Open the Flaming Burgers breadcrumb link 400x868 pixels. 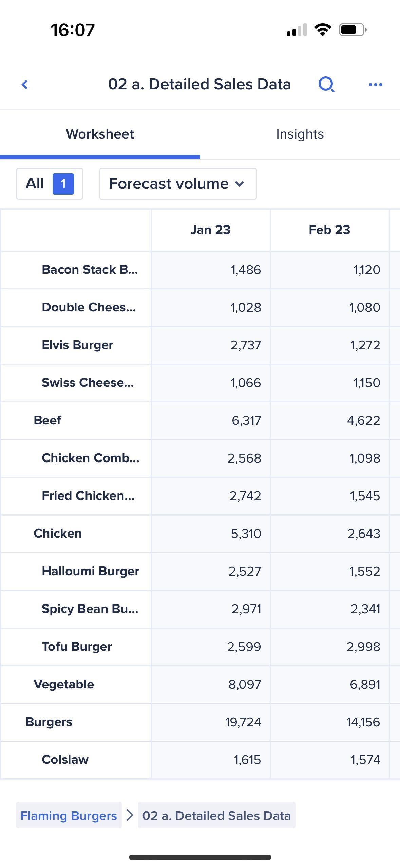click(69, 815)
